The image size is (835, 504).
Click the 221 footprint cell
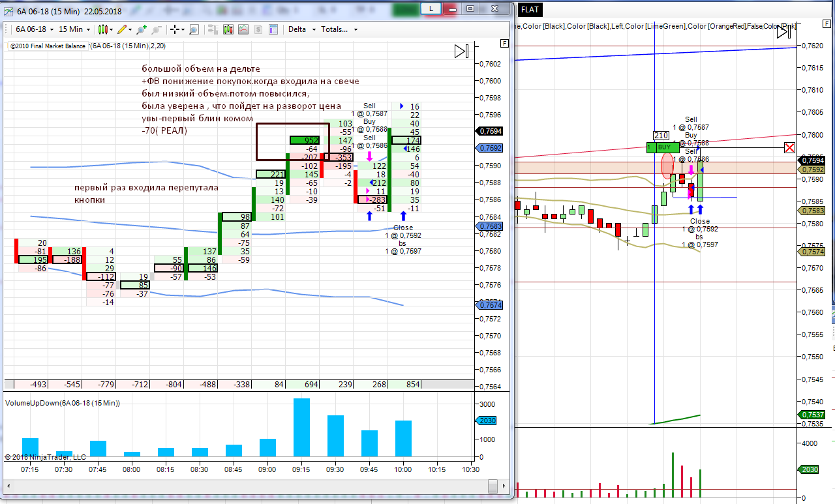[x=271, y=174]
